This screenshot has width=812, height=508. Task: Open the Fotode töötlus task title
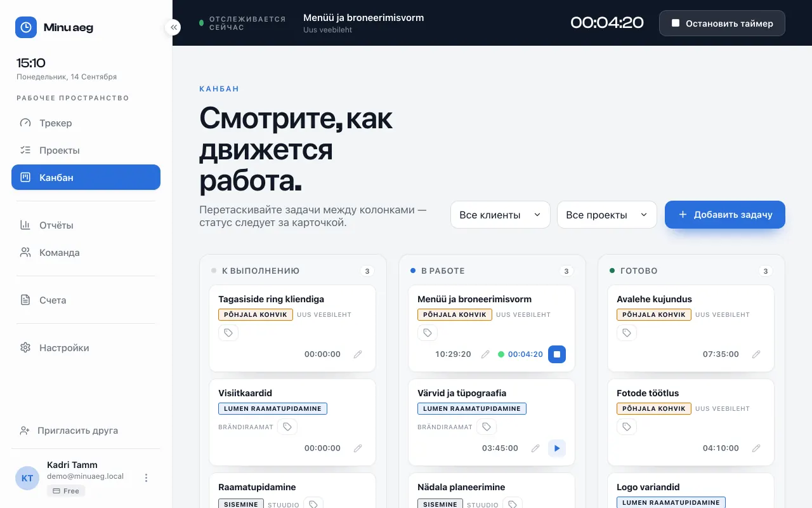[648, 393]
